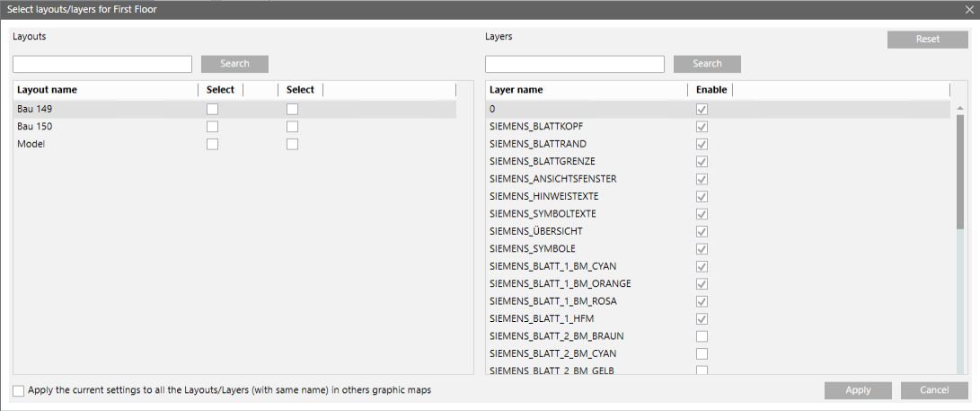Click Search button under Layouts
This screenshot has width=980, height=411.
click(234, 64)
